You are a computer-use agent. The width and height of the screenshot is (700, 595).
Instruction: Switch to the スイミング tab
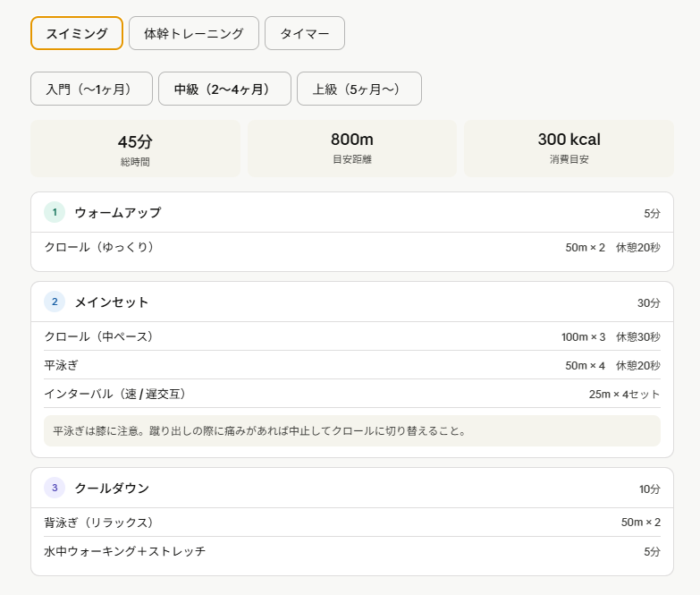coord(77,33)
